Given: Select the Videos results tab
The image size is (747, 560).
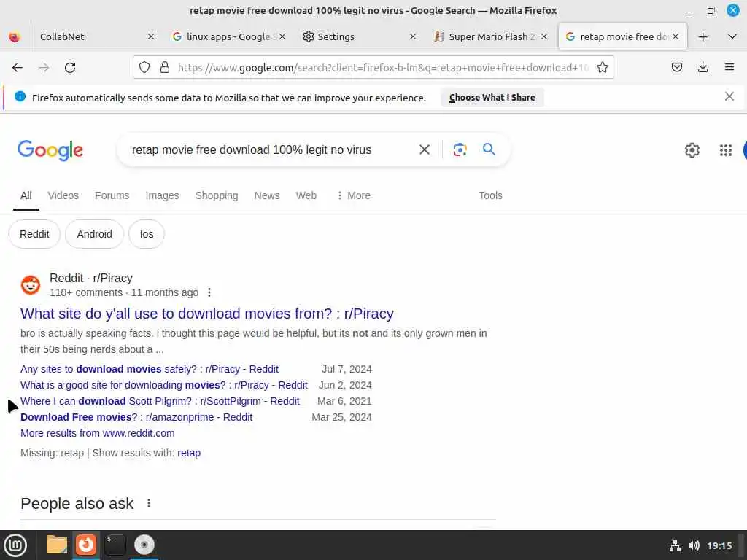Looking at the screenshot, I should point(63,195).
